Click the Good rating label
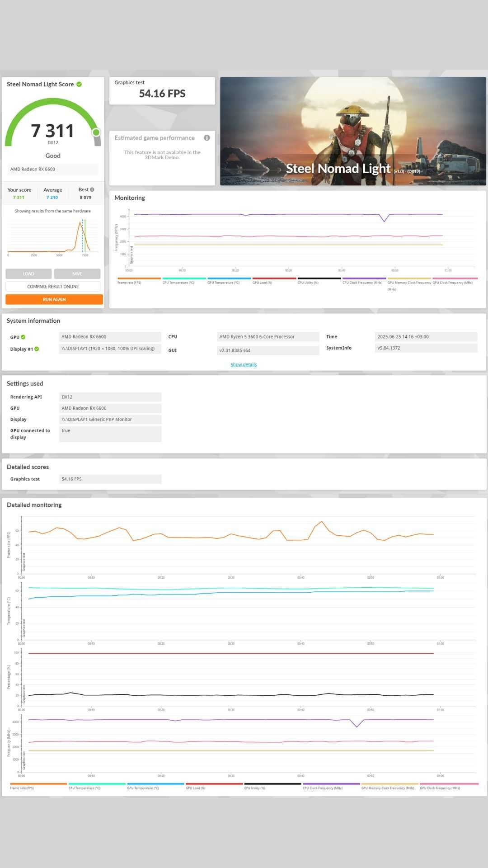 tap(53, 156)
